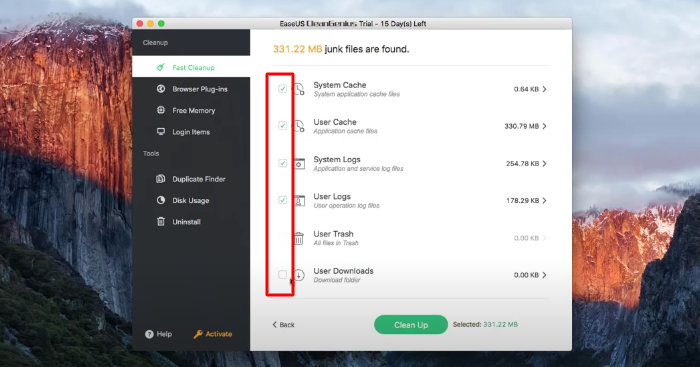Click the User Trash bin icon
Screen dimensions: 700x367
(x=299, y=238)
